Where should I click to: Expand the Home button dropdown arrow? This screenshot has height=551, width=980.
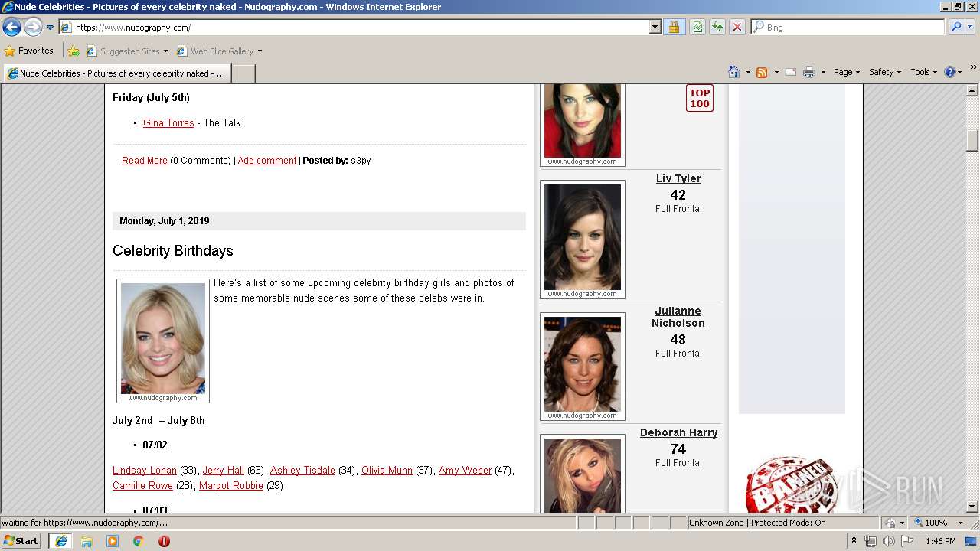coord(748,72)
